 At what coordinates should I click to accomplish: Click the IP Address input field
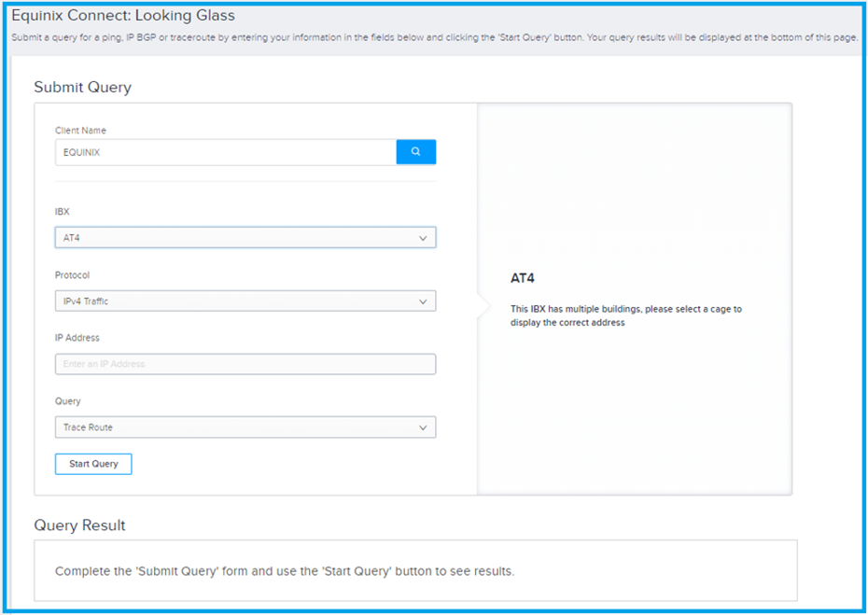245,364
